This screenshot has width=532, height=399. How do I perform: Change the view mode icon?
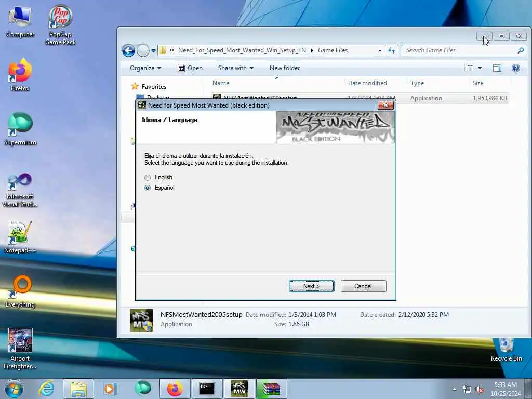[x=469, y=68]
